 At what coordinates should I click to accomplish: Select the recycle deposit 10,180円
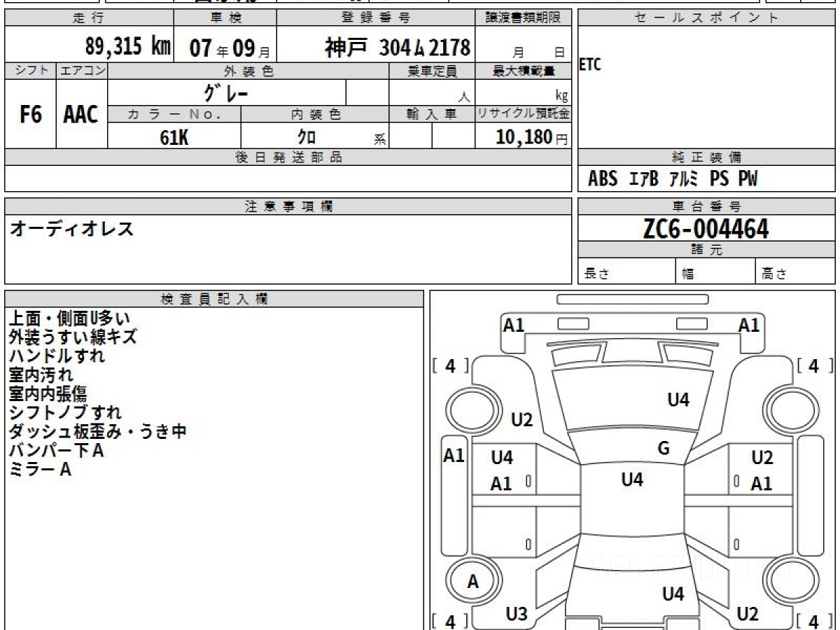click(x=531, y=137)
